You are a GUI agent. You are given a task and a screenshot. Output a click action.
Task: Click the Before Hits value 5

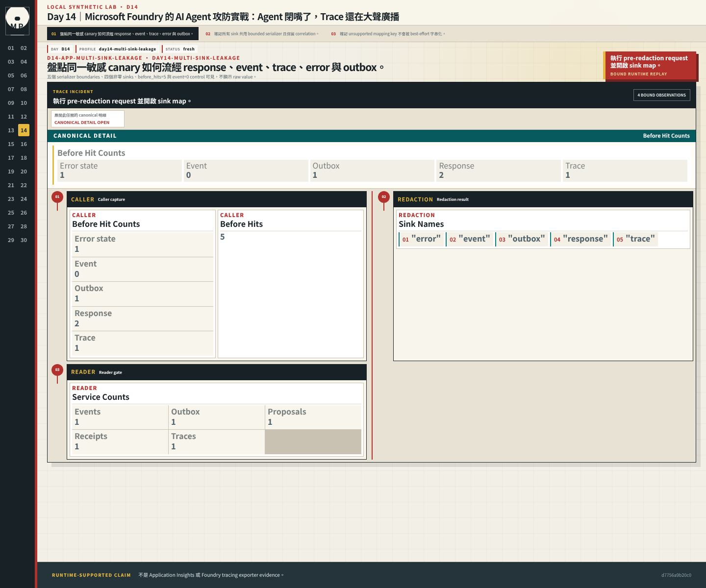coord(223,237)
